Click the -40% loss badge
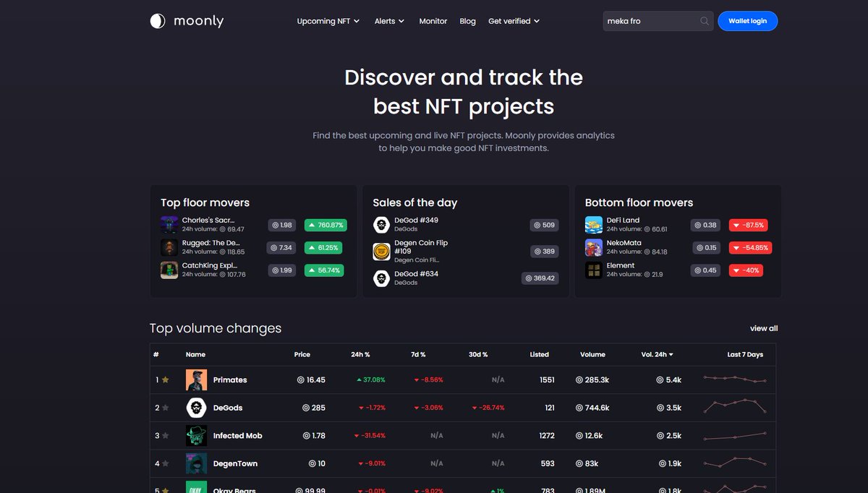 pos(746,270)
